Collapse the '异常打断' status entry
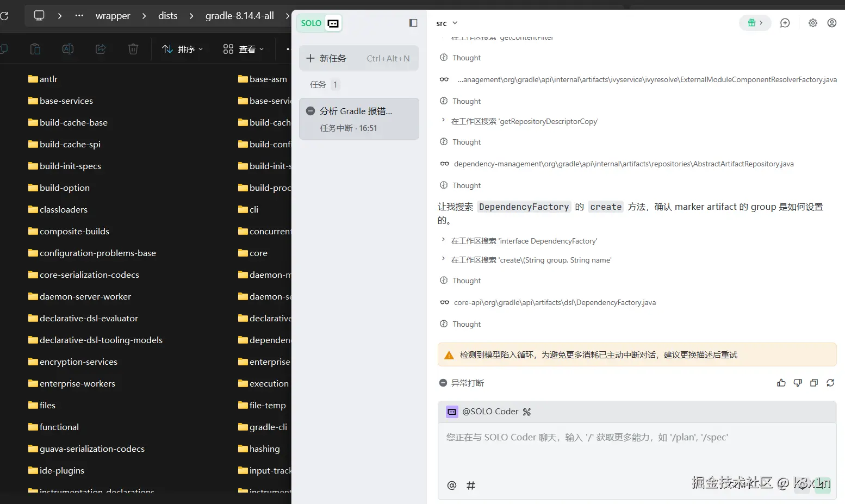Image resolution: width=845 pixels, height=504 pixels. 443,383
